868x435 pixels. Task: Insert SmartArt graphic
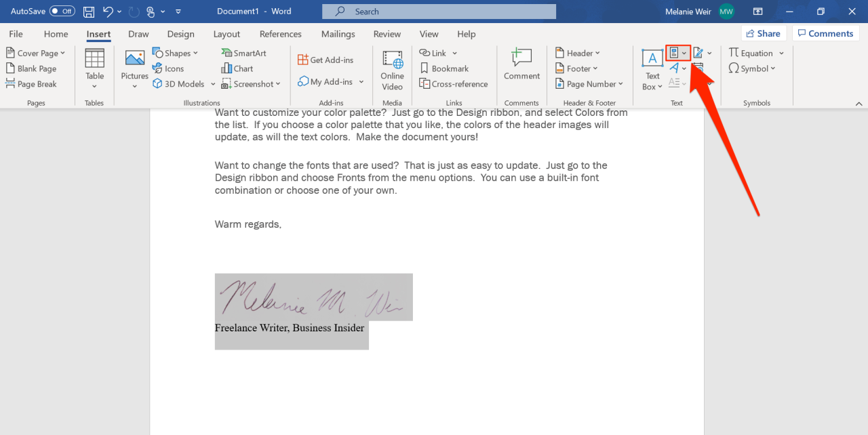click(x=243, y=52)
